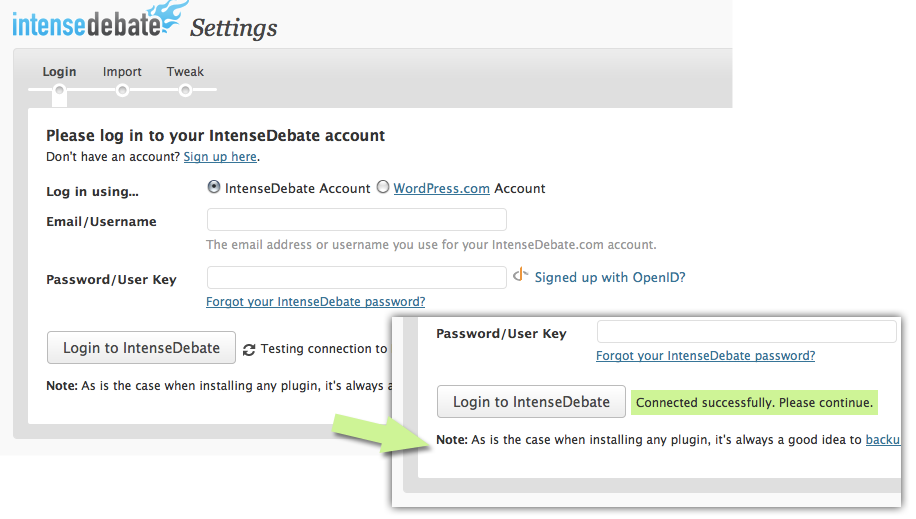Select the IntenseDebate Account radio button

[x=214, y=187]
